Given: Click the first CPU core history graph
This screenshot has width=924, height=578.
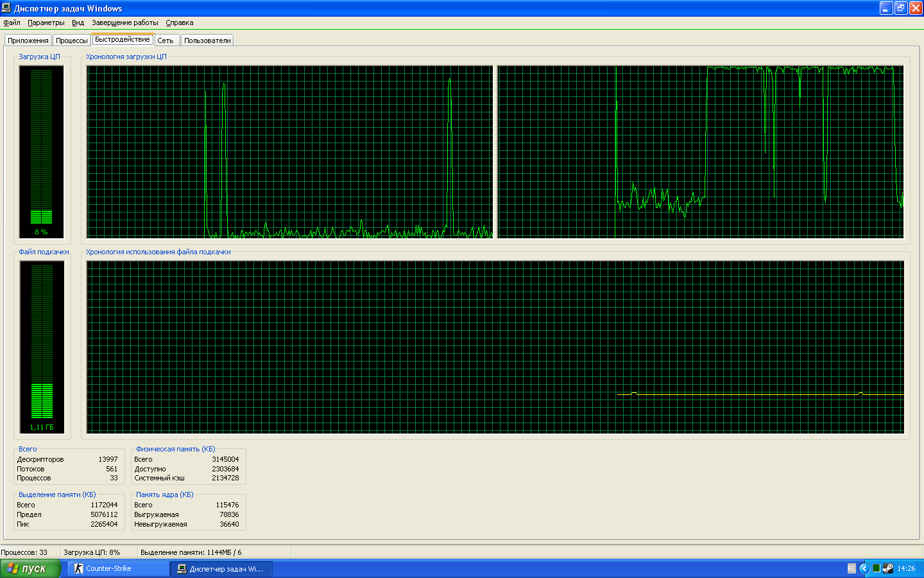Looking at the screenshot, I should coord(290,152).
